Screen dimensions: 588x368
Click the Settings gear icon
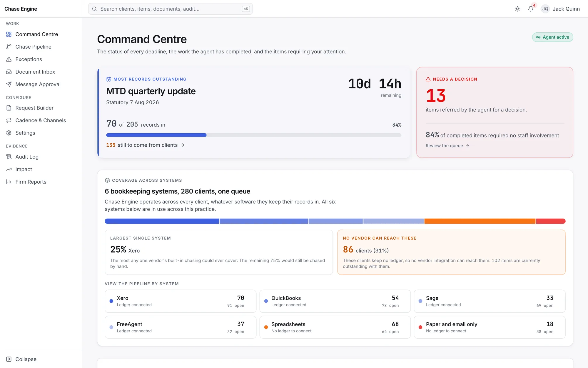(x=9, y=133)
